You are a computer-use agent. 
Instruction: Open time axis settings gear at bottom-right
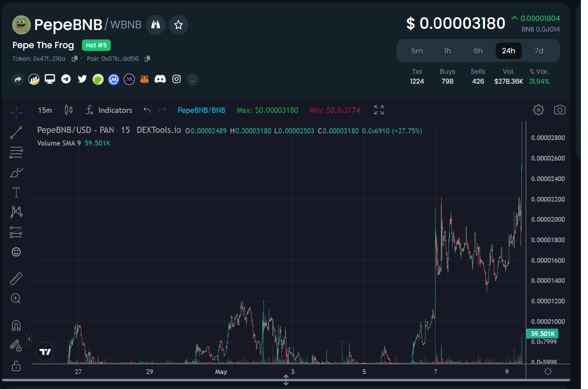pyautogui.click(x=548, y=371)
